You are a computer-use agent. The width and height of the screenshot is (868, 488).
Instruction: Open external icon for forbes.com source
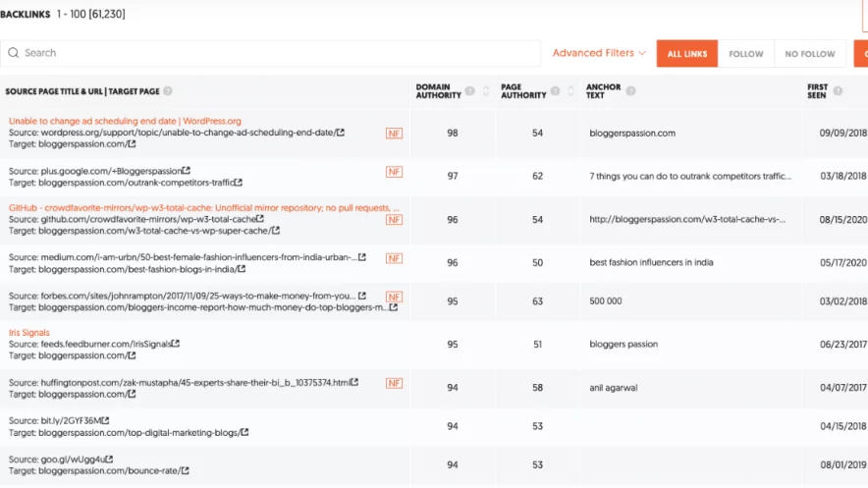362,296
